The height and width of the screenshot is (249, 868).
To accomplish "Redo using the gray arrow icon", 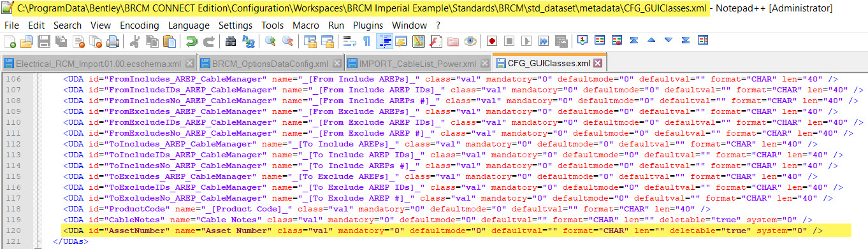I will click(209, 41).
